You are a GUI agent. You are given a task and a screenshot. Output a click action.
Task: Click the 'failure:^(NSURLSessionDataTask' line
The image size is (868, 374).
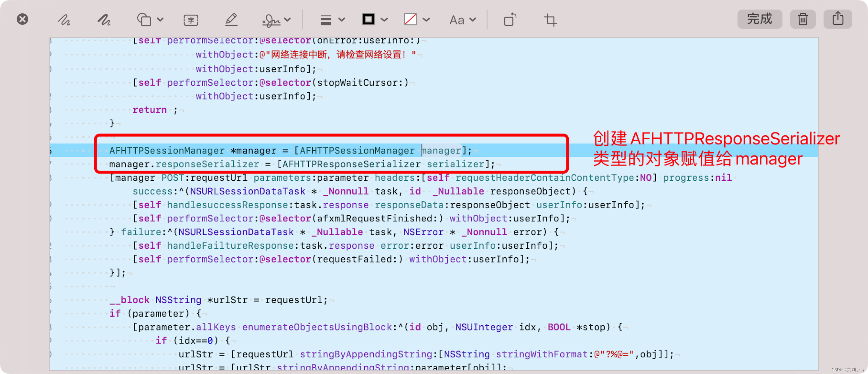pyautogui.click(x=334, y=232)
